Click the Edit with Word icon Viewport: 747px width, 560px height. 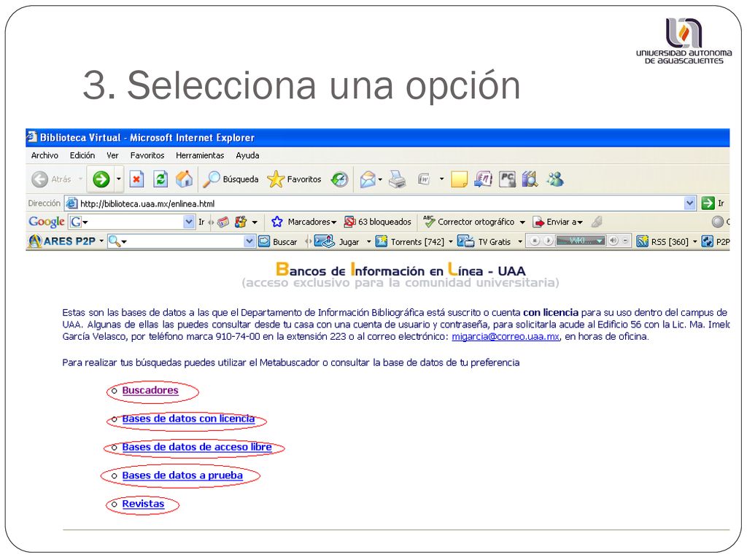point(424,179)
